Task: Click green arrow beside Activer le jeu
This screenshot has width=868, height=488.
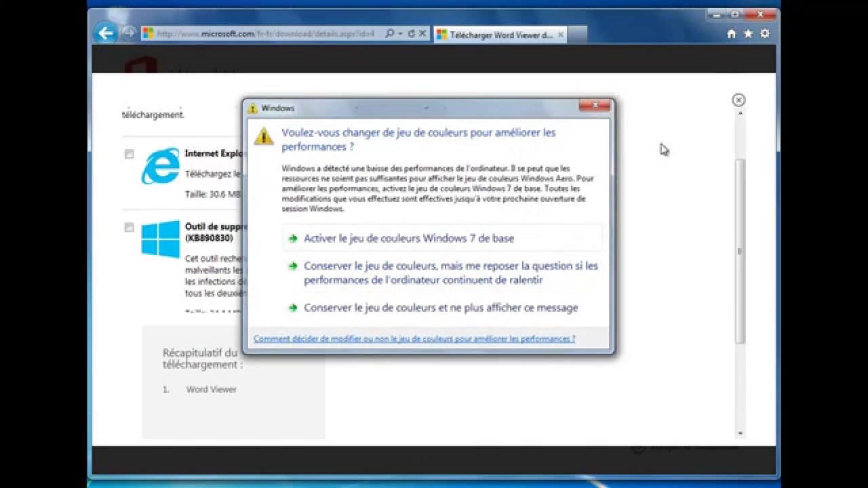Action: pos(293,239)
